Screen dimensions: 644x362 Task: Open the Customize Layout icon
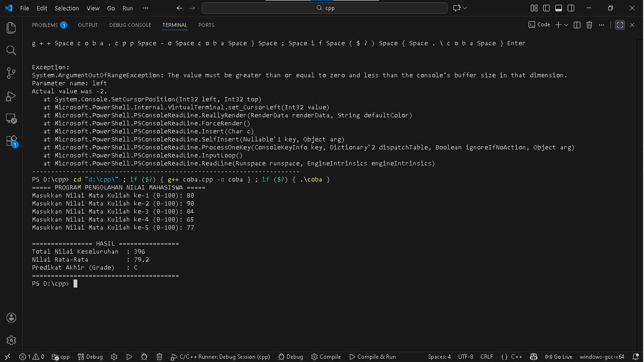click(534, 8)
